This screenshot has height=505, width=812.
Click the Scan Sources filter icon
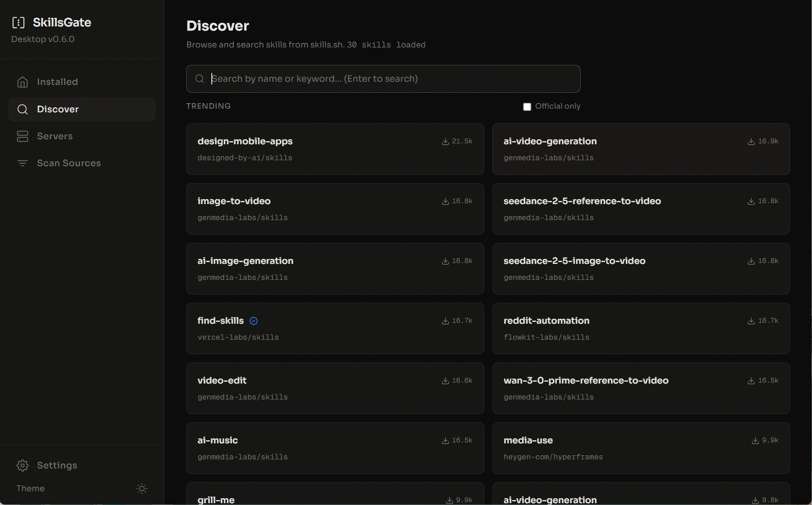coord(22,163)
